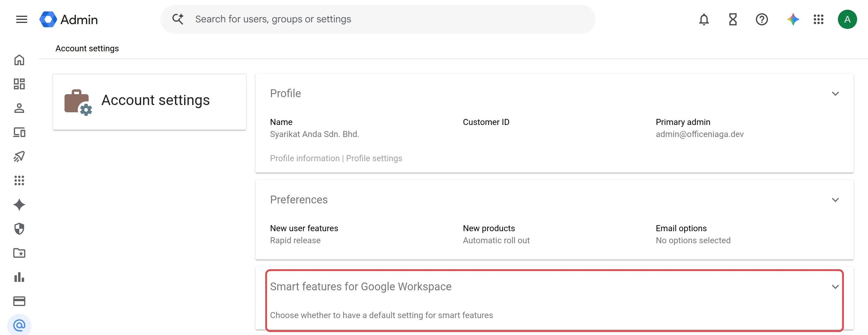Expand the Preferences section chevron
Viewport: 868px width, 335px height.
835,200
